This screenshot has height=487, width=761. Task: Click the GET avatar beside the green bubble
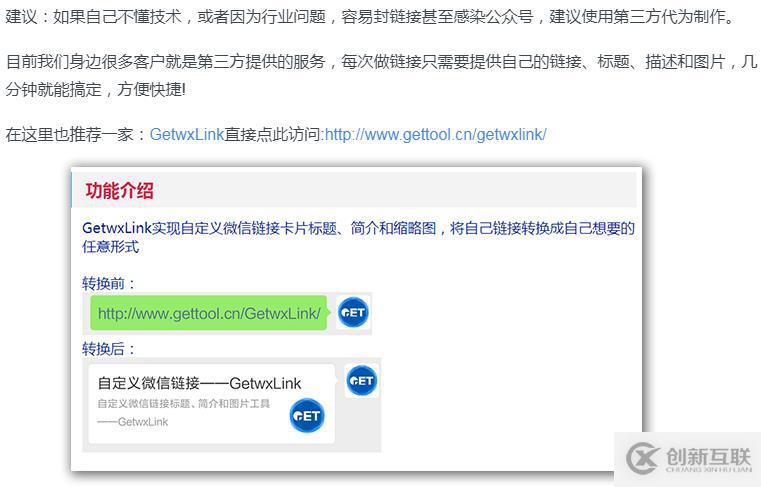coord(353,313)
